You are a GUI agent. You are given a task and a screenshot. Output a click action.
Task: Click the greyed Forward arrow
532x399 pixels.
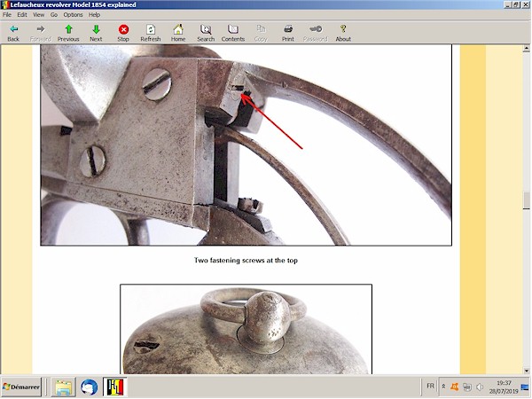click(41, 34)
